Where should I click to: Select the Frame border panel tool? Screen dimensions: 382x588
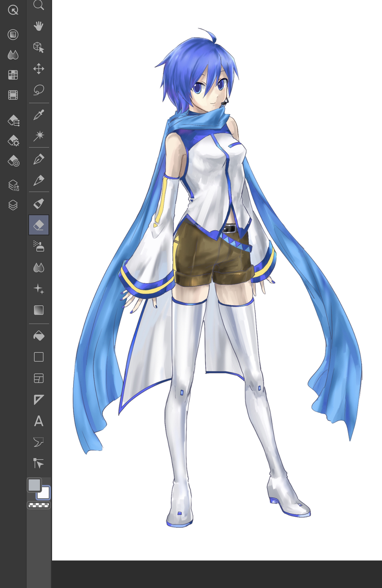click(39, 378)
